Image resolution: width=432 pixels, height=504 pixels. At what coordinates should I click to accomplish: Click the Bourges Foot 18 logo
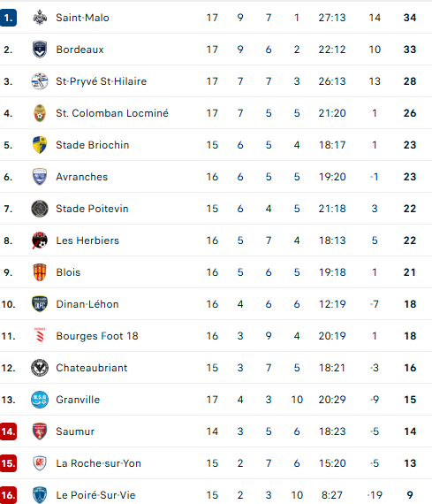[40, 336]
